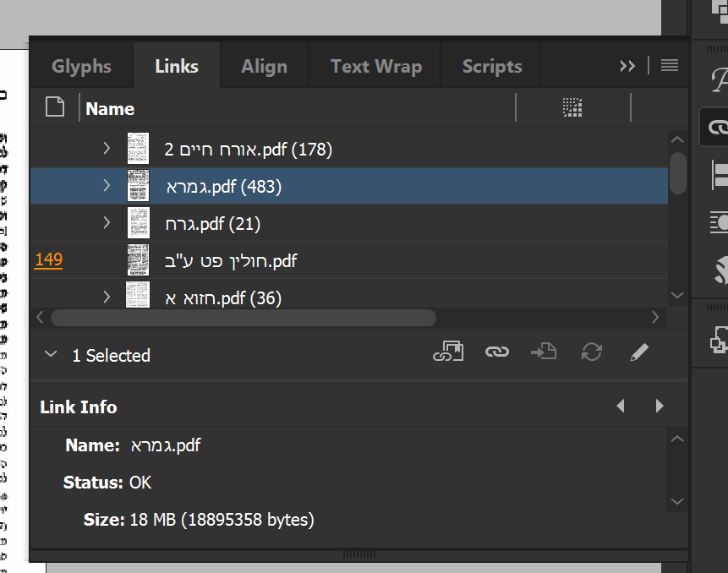Expand the גמרא.pdf (483) link group

(107, 186)
